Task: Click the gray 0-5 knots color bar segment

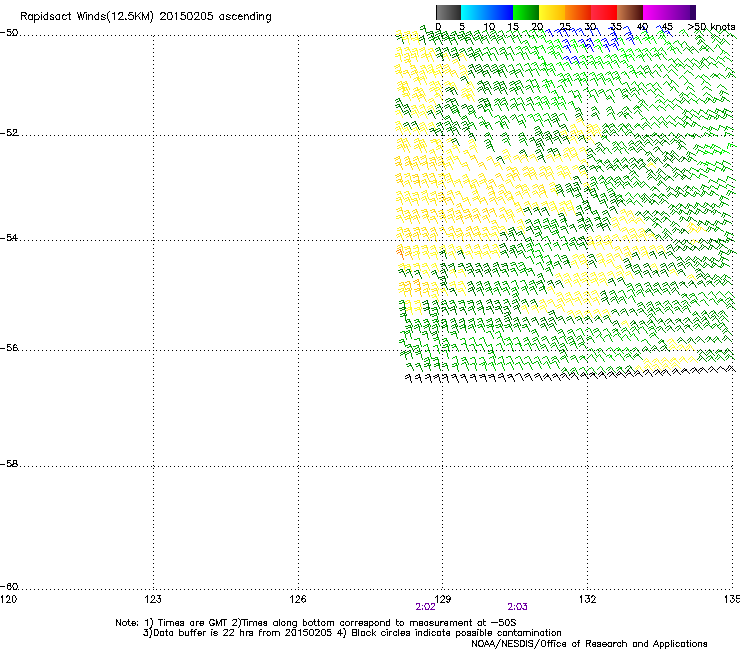Action: click(448, 12)
